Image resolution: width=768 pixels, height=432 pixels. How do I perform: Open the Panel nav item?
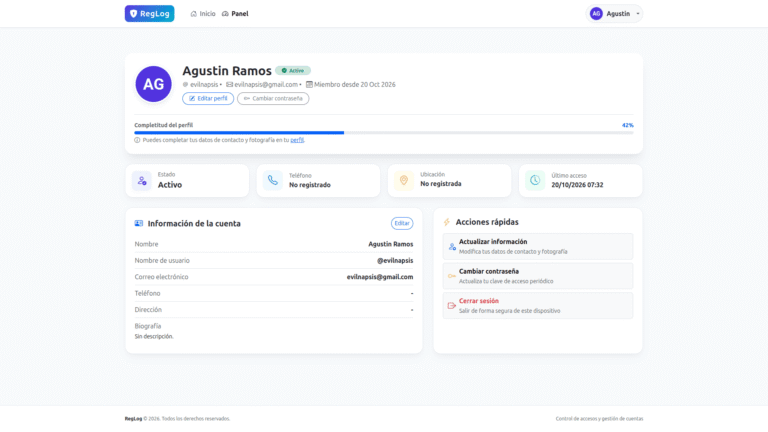click(x=235, y=14)
